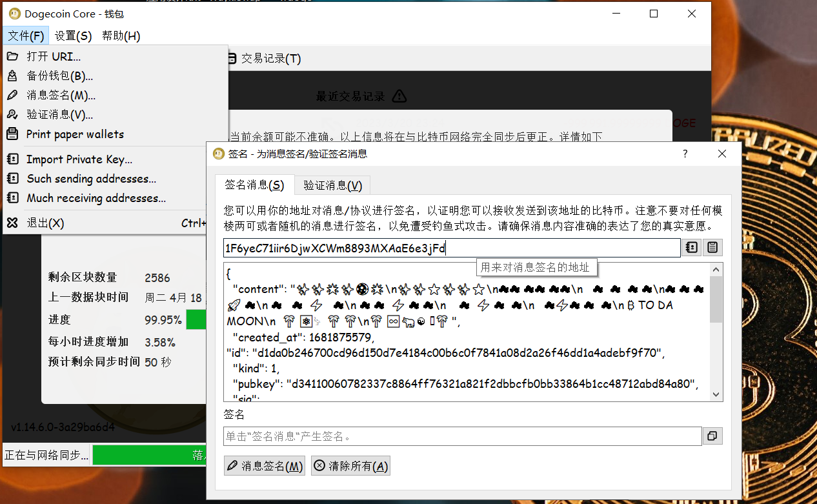Switch to the 验证消息(V) tab in the dialog
The width and height of the screenshot is (817, 504).
(333, 186)
